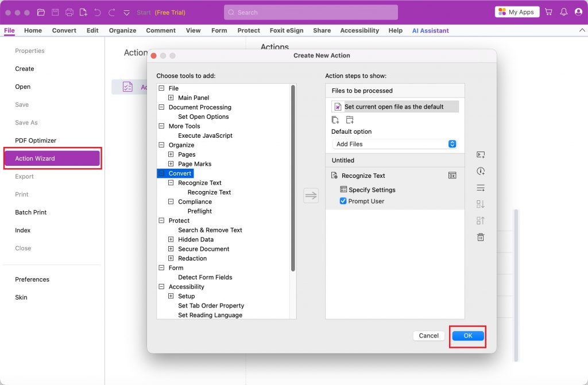This screenshot has width=588, height=385.
Task: Select Search & Remove Text tool
Action: coord(210,230)
